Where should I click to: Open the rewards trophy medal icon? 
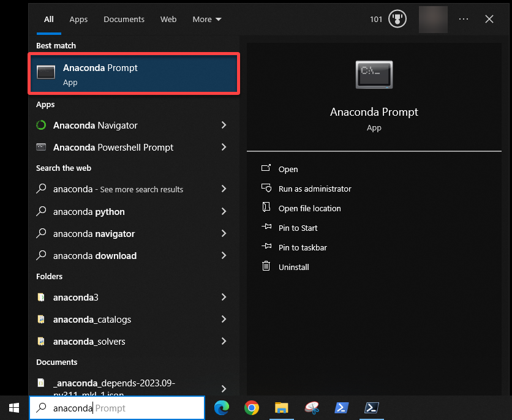click(x=397, y=19)
